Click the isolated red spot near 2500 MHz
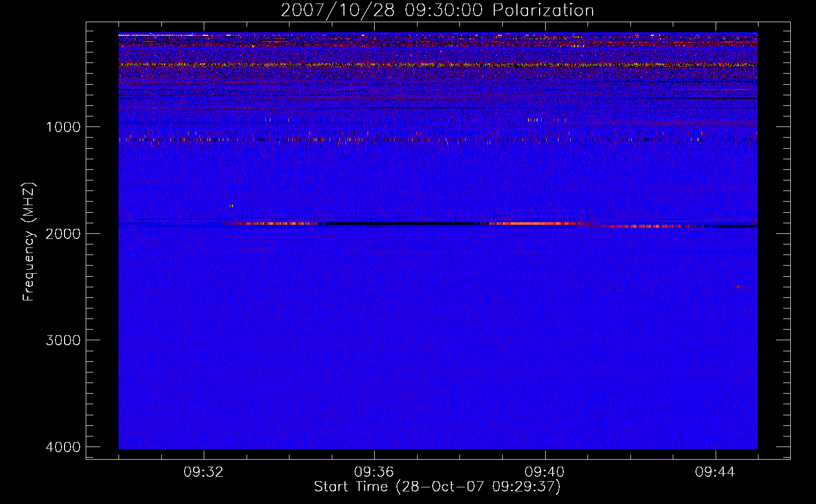Viewport: 816px width, 504px height. [738, 286]
